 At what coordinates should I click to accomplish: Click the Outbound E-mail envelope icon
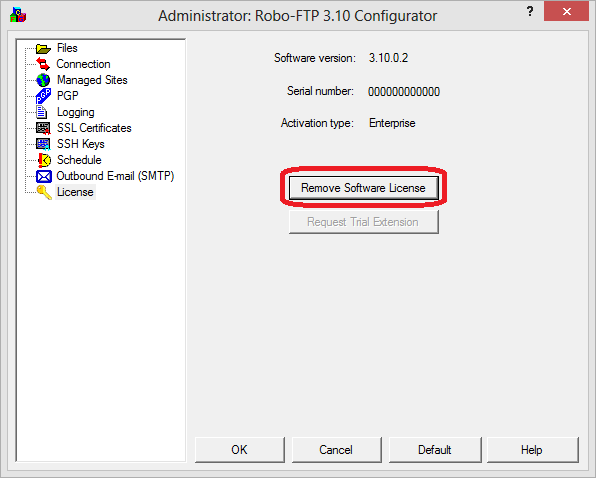click(x=44, y=176)
